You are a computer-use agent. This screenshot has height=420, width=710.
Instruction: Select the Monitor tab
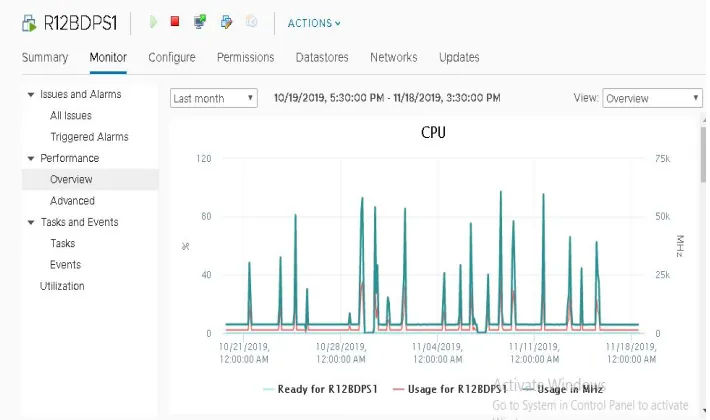point(108,57)
